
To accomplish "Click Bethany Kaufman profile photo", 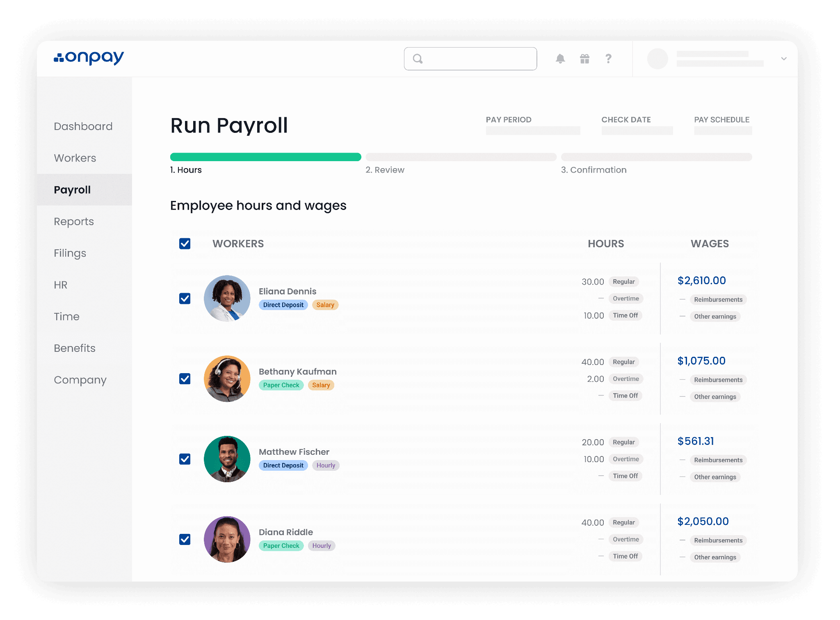I will 227,379.
